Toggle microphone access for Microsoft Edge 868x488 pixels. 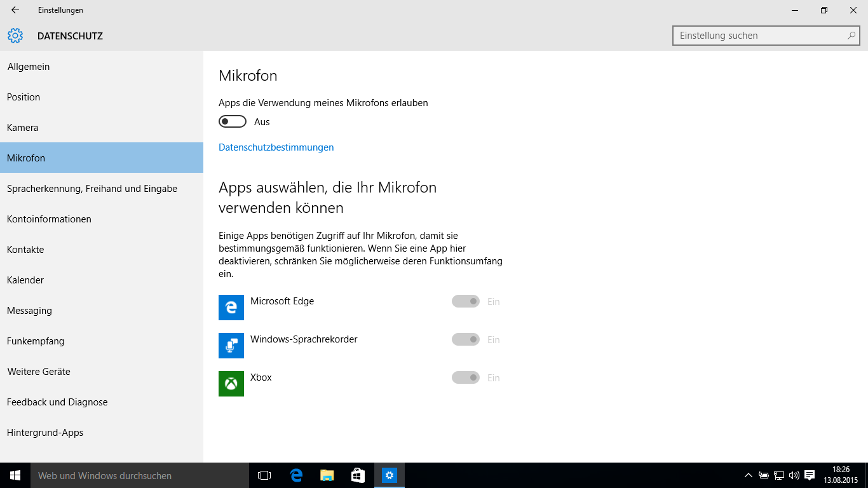[466, 301]
